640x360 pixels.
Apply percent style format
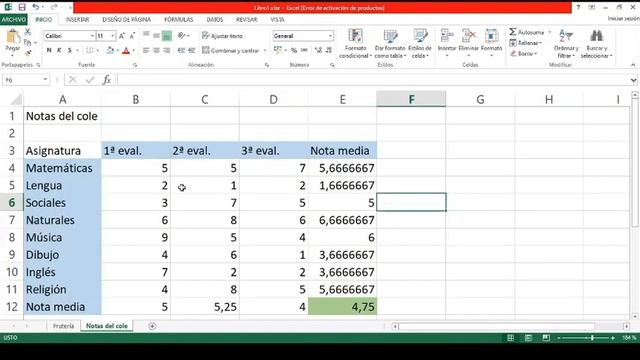click(x=294, y=50)
